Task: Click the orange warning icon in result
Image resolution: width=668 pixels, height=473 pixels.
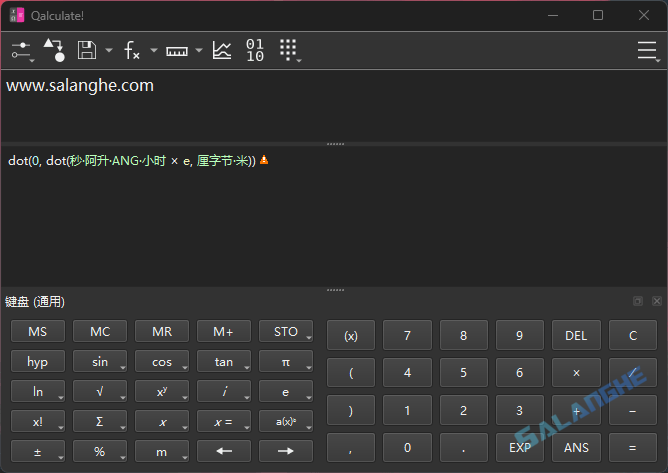Action: point(264,160)
